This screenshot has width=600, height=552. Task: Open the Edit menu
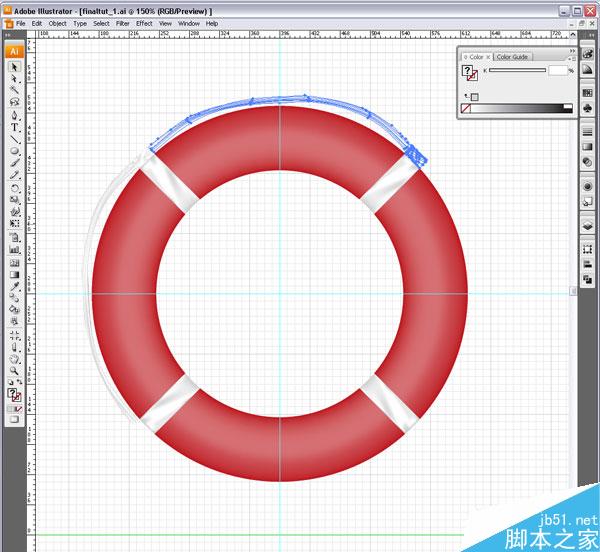pyautogui.click(x=37, y=23)
